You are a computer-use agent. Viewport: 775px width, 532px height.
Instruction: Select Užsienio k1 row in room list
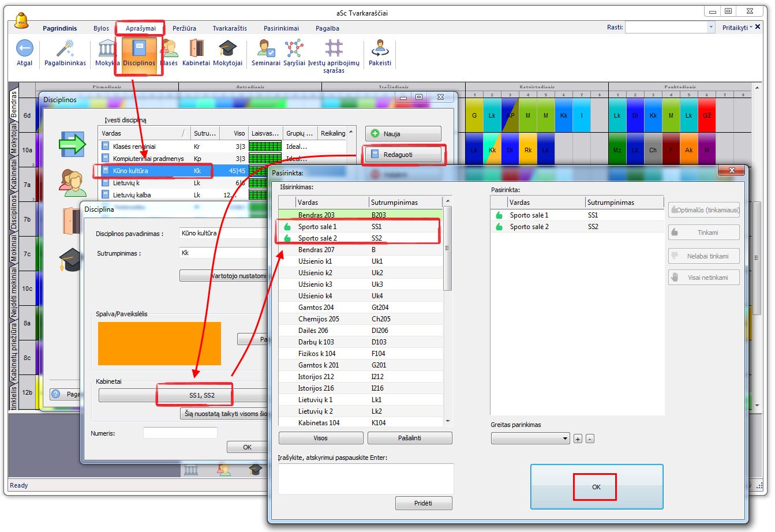point(315,261)
